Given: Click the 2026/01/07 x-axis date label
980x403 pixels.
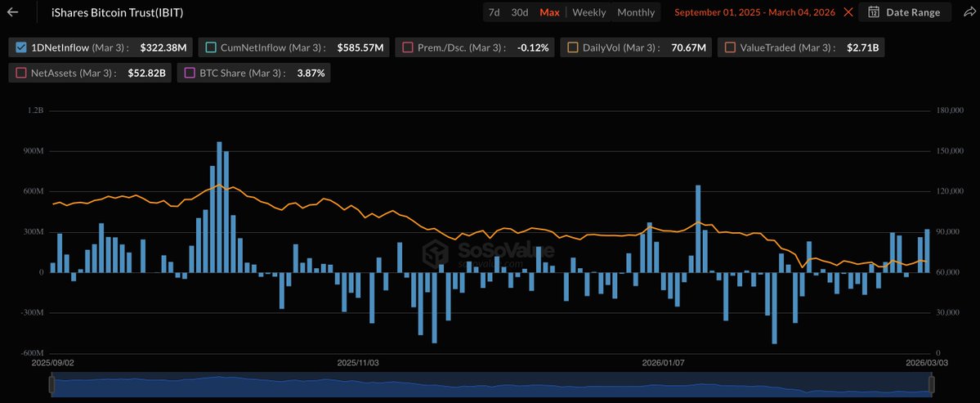Looking at the screenshot, I should click(x=664, y=362).
